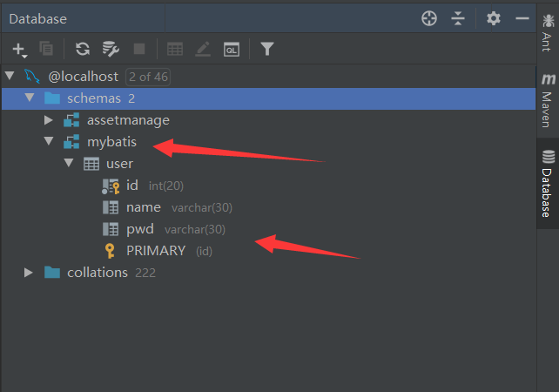
Task: Open Data Source Properties wrench icon
Action: tap(111, 49)
